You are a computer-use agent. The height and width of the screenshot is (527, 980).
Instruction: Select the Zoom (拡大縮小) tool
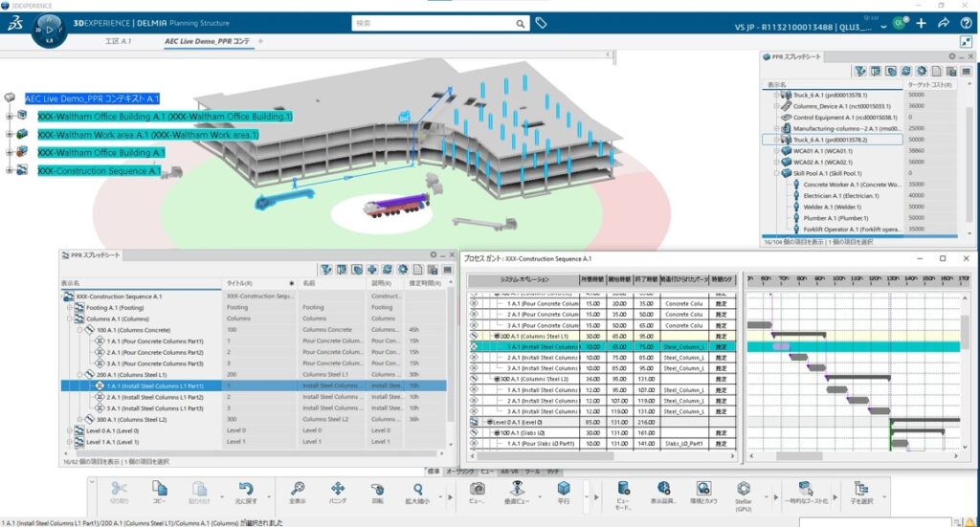[417, 492]
